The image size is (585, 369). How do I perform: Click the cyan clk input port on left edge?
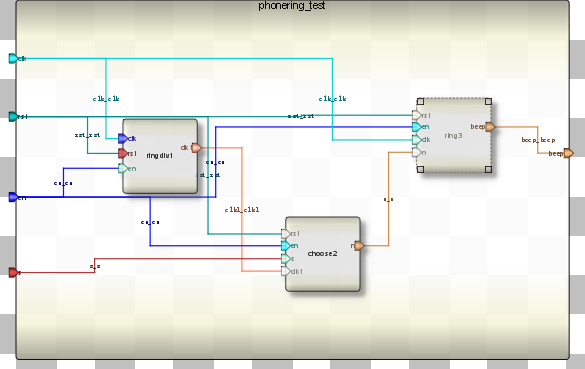click(13, 59)
